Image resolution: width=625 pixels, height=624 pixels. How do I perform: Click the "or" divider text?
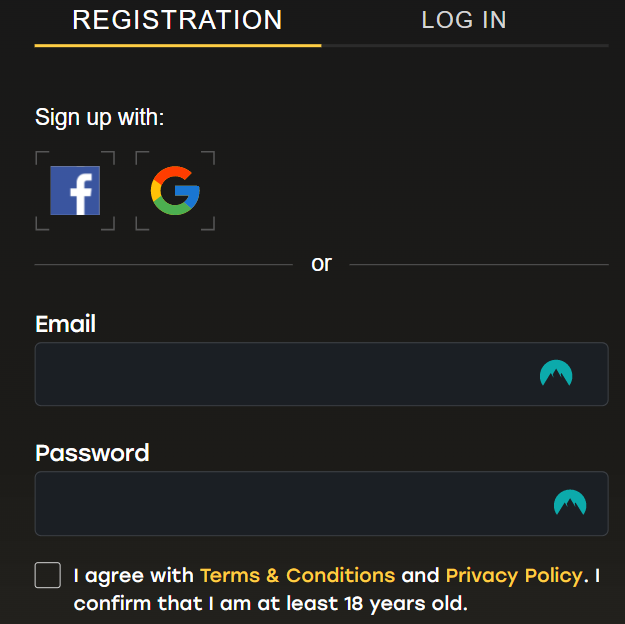click(x=321, y=264)
